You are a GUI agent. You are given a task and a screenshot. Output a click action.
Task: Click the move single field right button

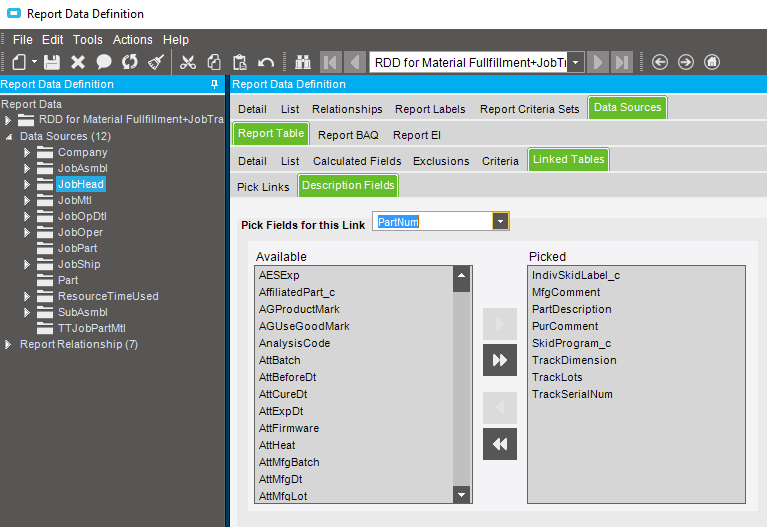tap(499, 324)
